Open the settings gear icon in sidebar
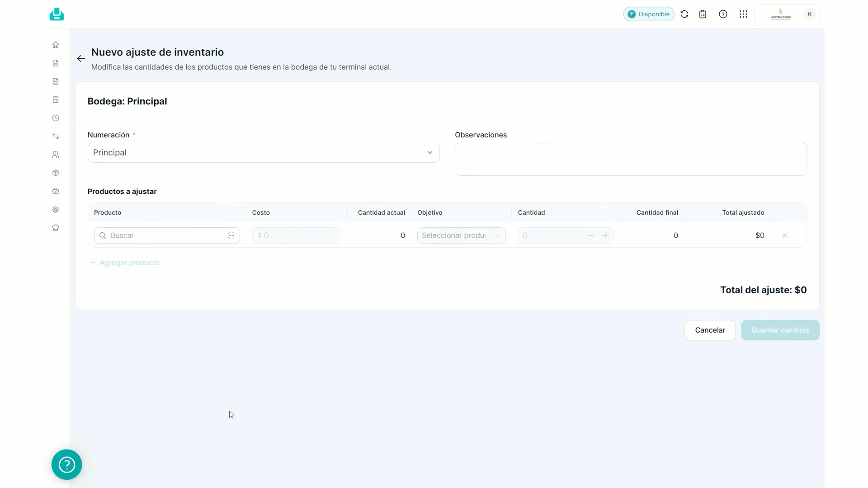This screenshot has width=868, height=488. 56,209
